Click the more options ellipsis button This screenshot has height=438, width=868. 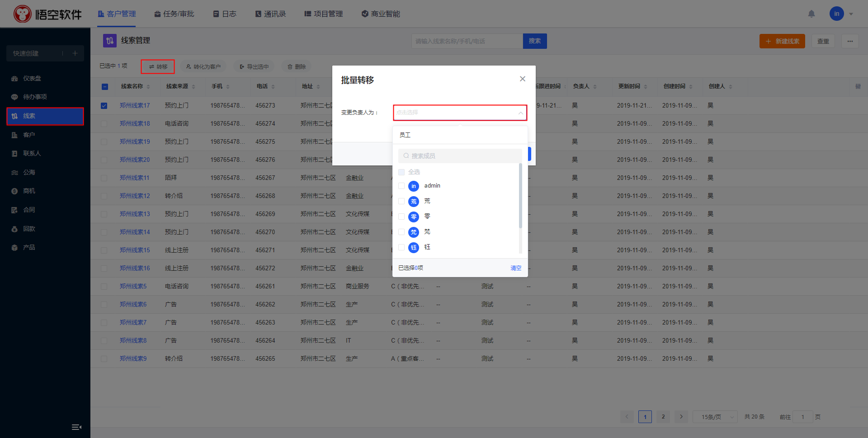[x=850, y=41]
